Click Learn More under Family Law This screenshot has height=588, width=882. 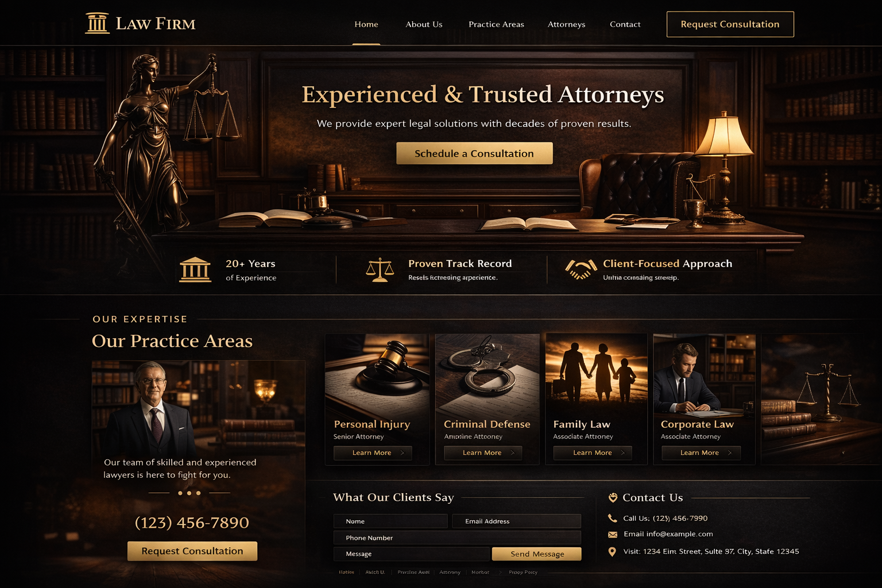coord(593,452)
